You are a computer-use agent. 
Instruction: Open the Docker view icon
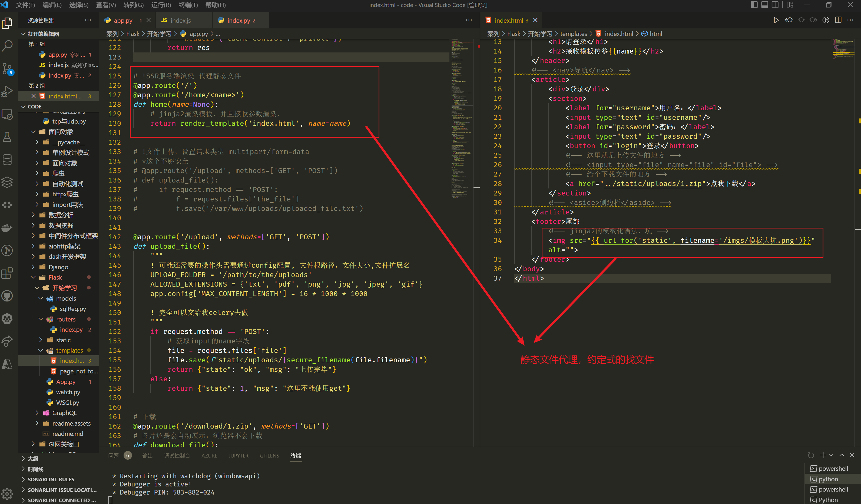click(x=8, y=228)
